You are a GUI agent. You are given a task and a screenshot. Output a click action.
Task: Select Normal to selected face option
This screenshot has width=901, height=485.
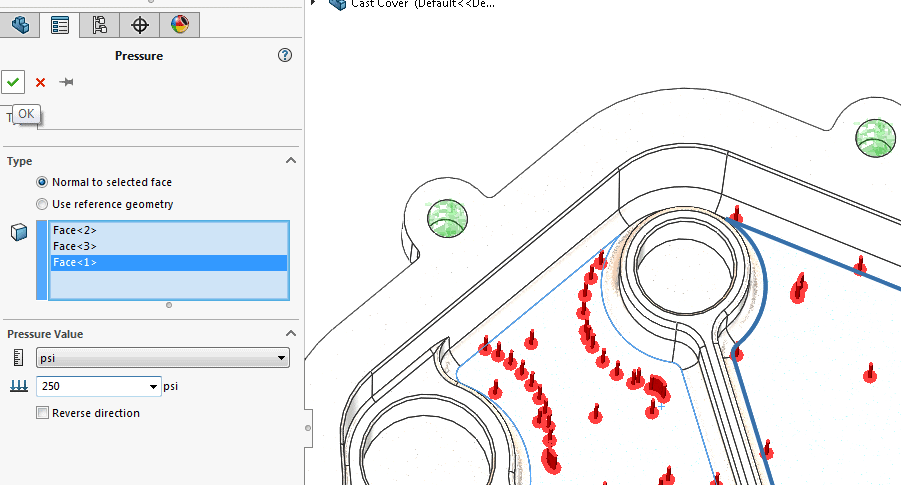pyautogui.click(x=42, y=182)
